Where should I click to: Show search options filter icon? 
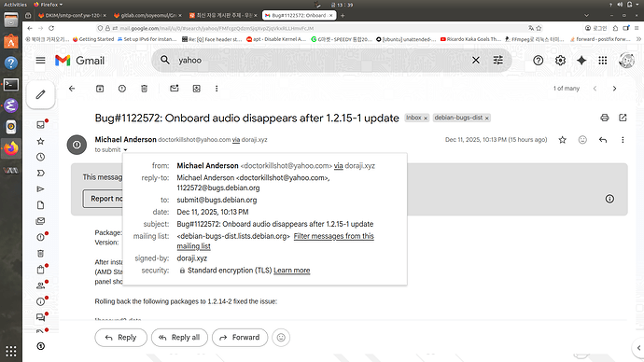click(497, 61)
